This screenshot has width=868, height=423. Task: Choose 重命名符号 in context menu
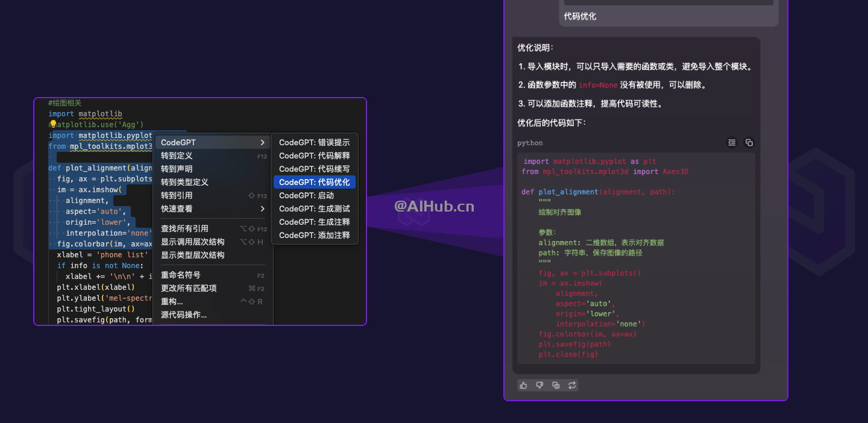(x=213, y=275)
